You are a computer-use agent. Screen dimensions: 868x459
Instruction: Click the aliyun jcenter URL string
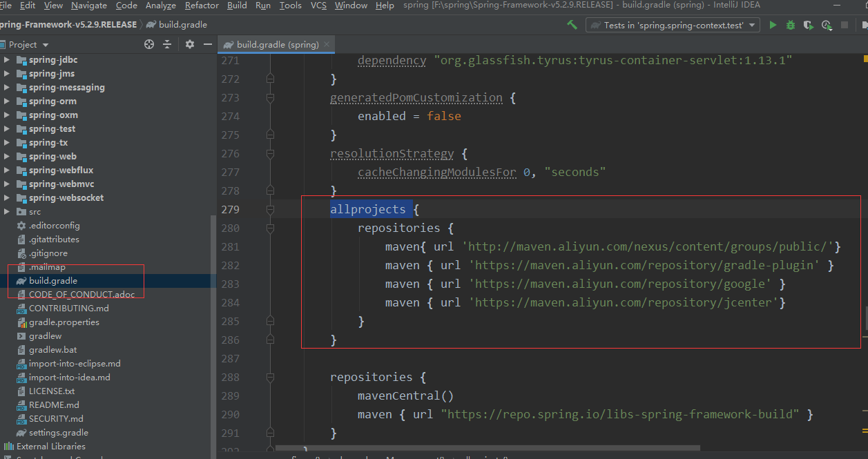[x=624, y=302]
